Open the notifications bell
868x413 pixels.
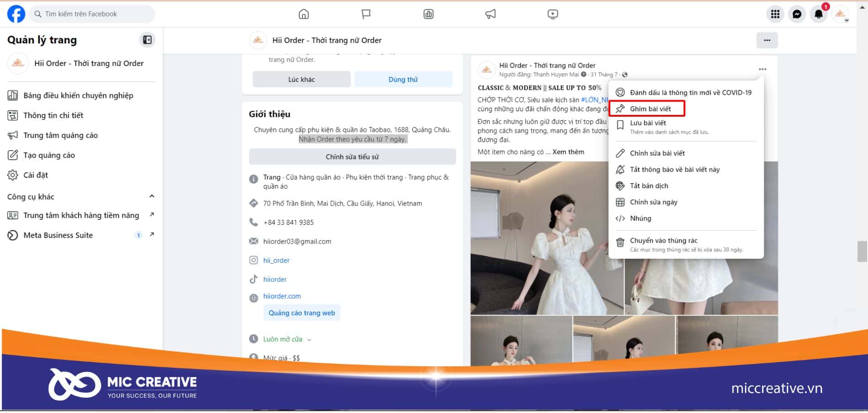(x=819, y=14)
